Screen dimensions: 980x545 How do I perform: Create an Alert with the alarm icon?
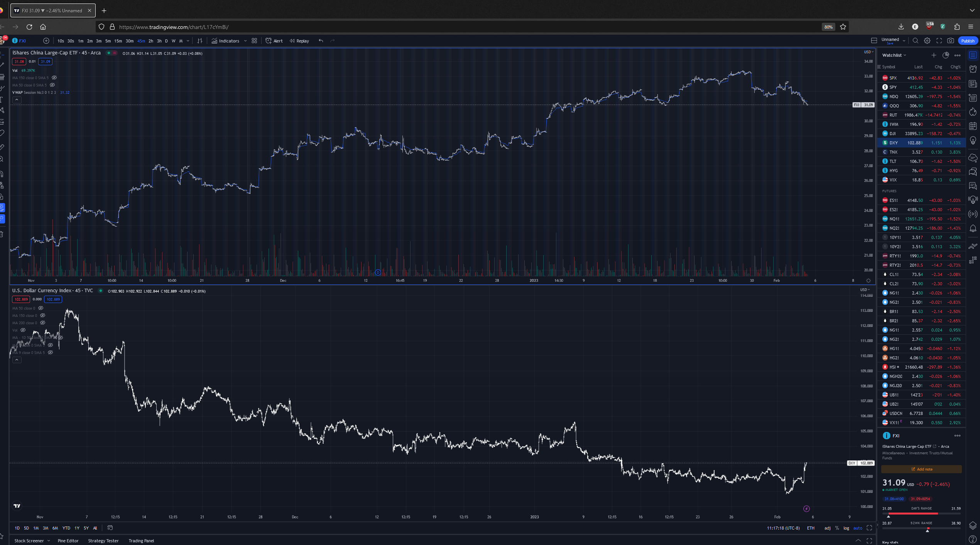274,41
